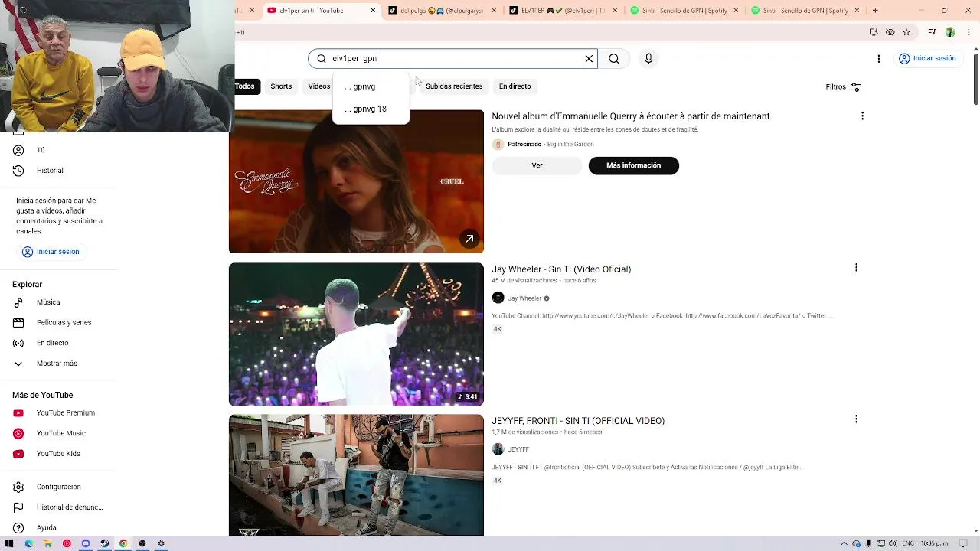980x551 pixels.
Task: Open Configuración in the sidebar
Action: (x=58, y=487)
